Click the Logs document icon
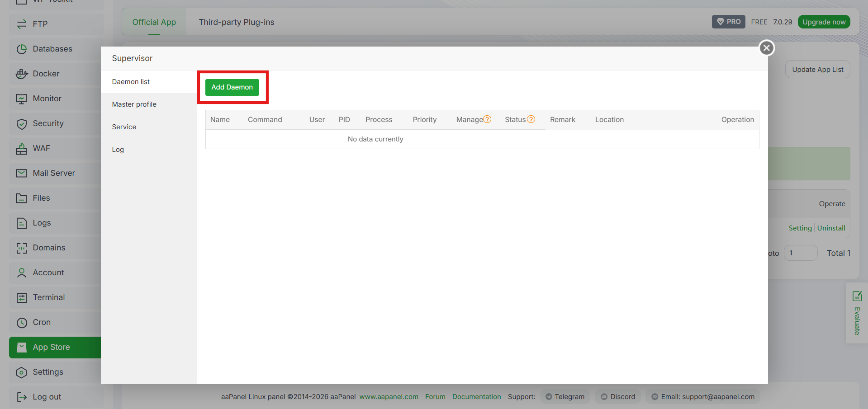 pos(22,223)
